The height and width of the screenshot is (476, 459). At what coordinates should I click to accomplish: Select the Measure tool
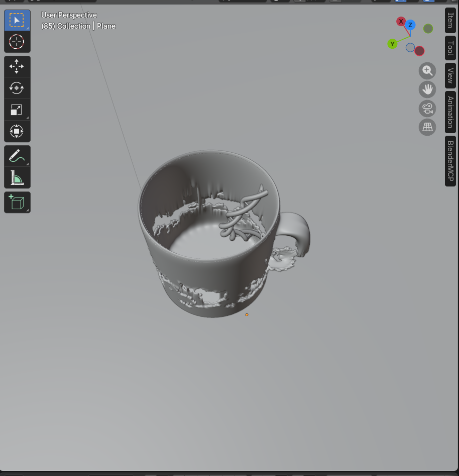(17, 177)
